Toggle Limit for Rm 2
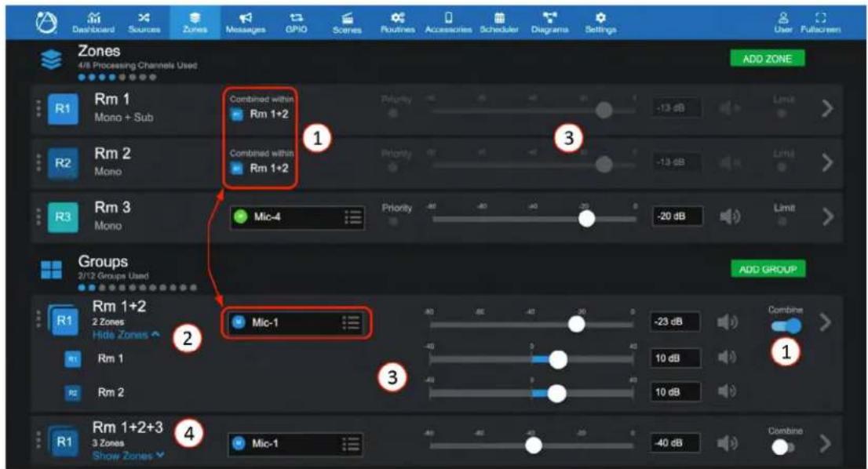This screenshot has width=868, height=469. coord(782,168)
